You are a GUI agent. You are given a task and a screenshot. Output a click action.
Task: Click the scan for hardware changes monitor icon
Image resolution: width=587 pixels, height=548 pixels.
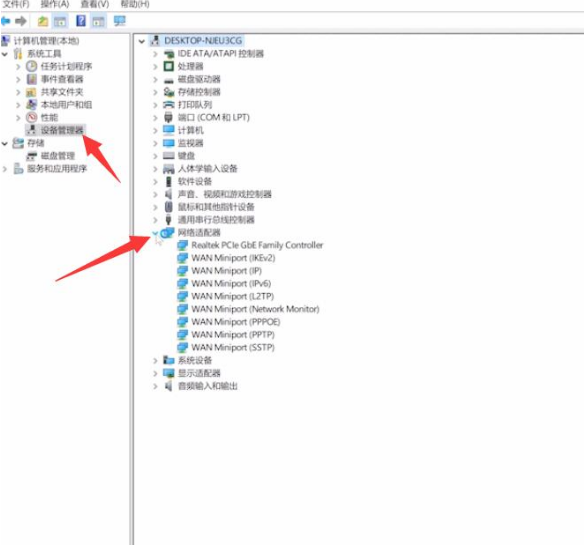pyautogui.click(x=119, y=21)
